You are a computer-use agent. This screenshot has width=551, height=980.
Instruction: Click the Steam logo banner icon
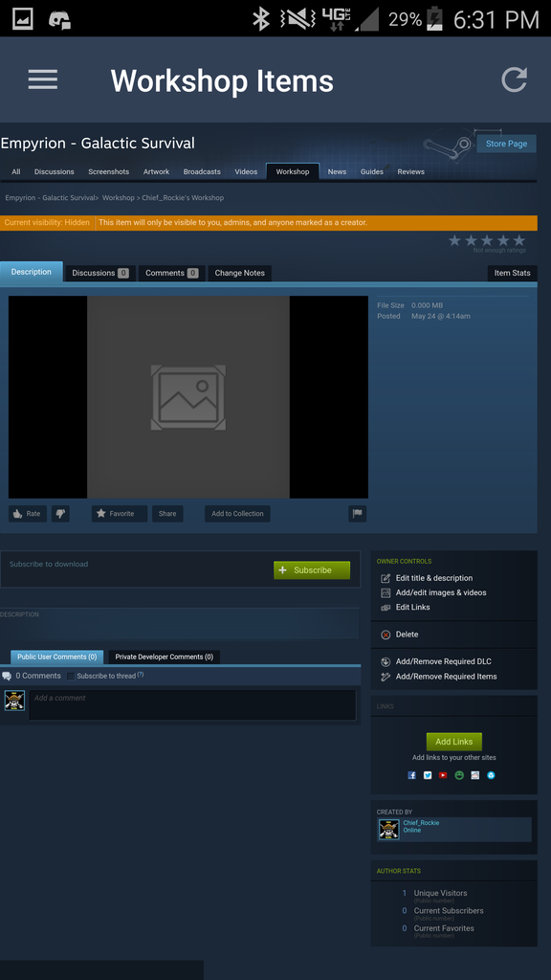pyautogui.click(x=448, y=146)
